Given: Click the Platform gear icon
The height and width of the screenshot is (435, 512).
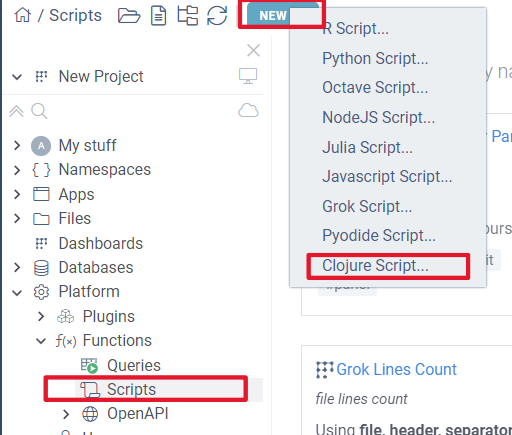Looking at the screenshot, I should click(41, 292).
